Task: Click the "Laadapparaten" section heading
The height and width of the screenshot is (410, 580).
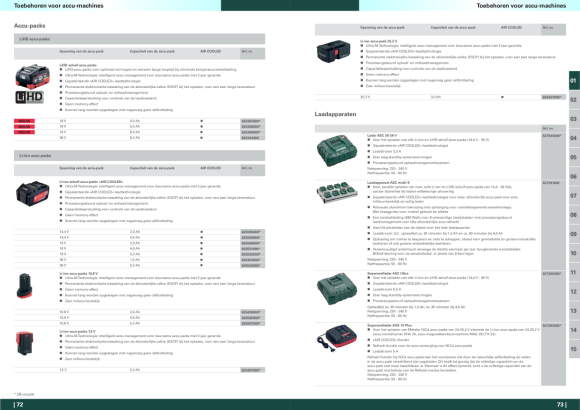Action: point(335,114)
